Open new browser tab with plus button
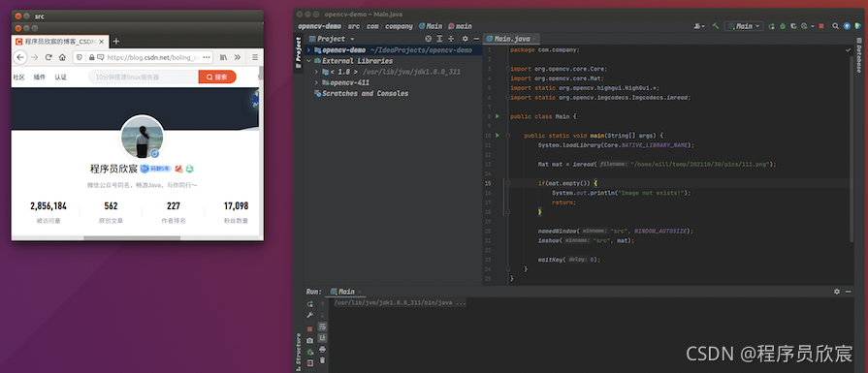The width and height of the screenshot is (868, 373). (x=116, y=42)
